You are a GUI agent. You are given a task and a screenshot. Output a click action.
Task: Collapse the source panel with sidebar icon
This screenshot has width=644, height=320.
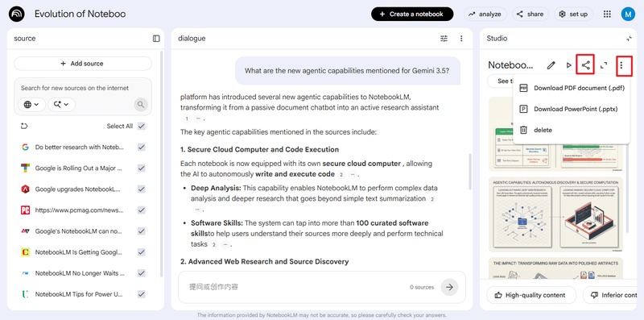[x=156, y=38]
